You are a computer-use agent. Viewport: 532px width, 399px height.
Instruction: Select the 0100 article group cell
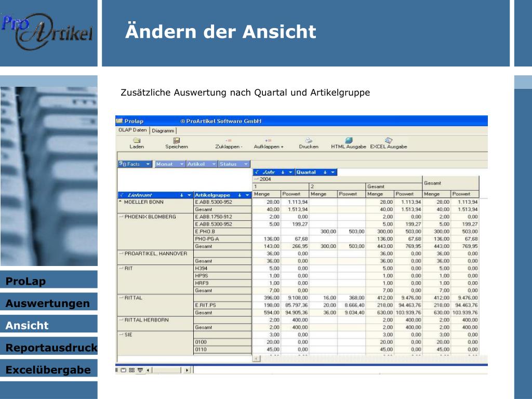coord(222,342)
